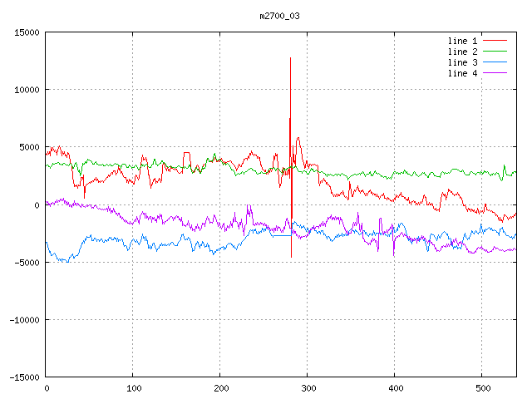Click the 100 x-axis tick label

tap(133, 388)
